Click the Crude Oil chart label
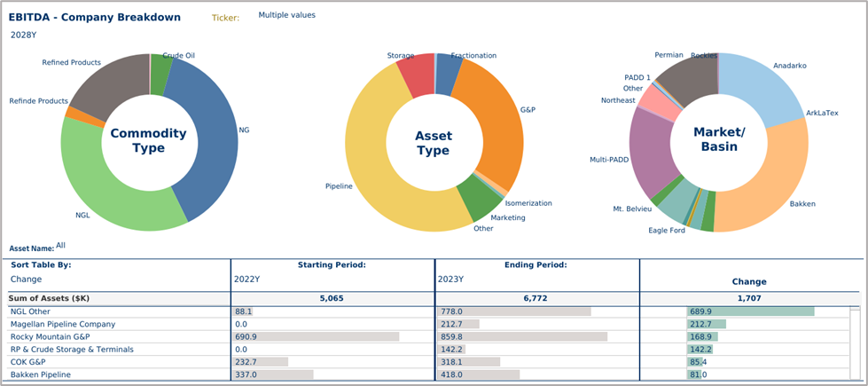 (x=179, y=55)
